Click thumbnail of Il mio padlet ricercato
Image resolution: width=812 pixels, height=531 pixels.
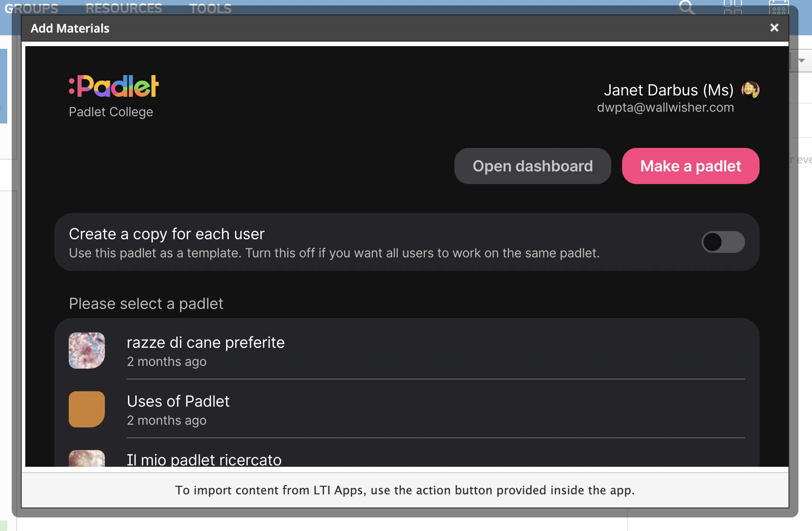(87, 458)
